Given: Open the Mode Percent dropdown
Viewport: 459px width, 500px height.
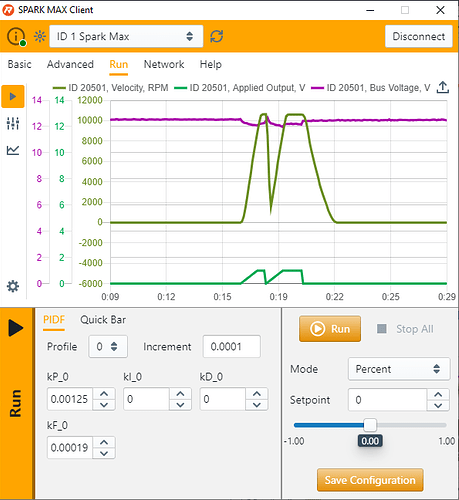Looking at the screenshot, I should click(399, 369).
